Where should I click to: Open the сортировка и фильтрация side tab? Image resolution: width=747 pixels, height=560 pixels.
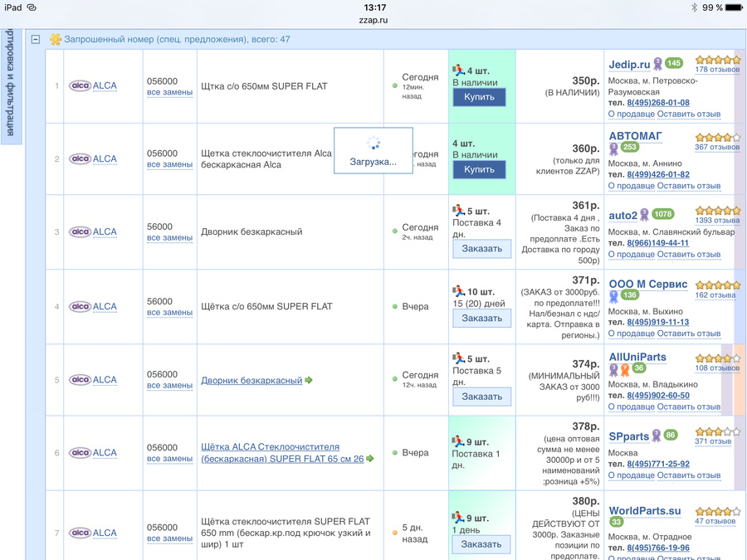[11, 86]
